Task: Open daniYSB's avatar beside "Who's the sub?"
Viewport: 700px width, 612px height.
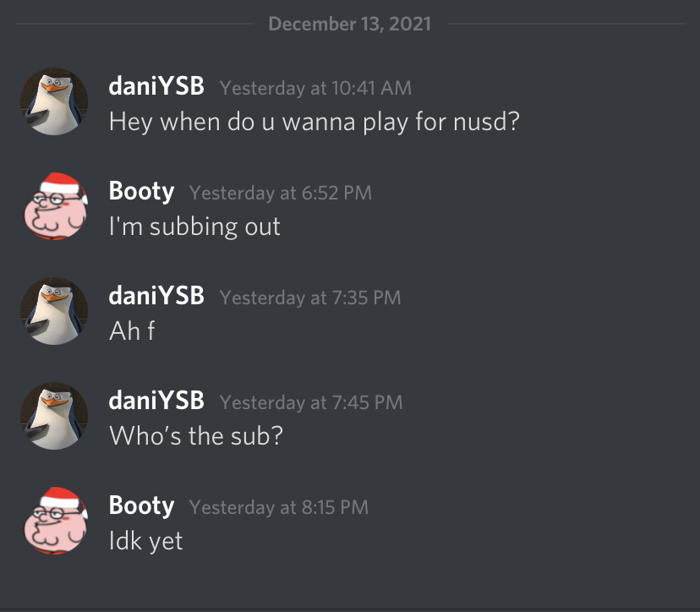Action: pos(54,416)
